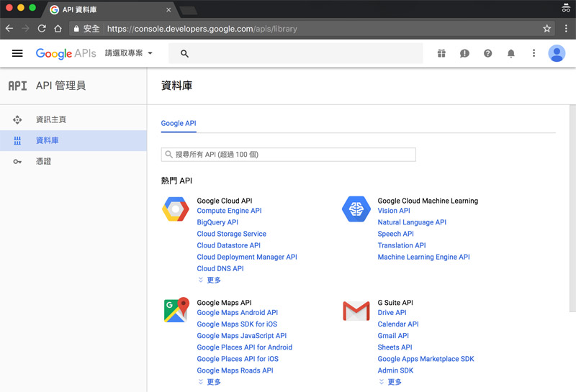The image size is (576, 392).
Task: Expand 更多 under Google Maps API
Action: (x=210, y=382)
